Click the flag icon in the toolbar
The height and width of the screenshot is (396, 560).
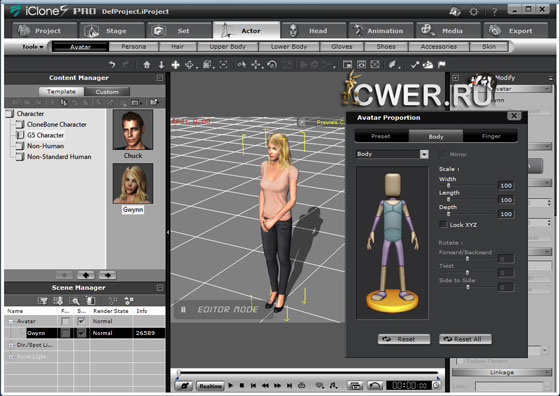pyautogui.click(x=442, y=65)
